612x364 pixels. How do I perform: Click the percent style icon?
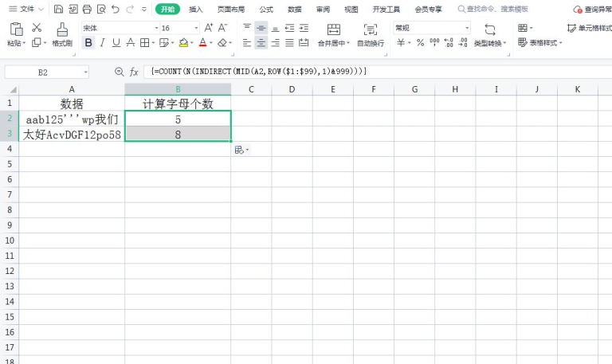(420, 43)
